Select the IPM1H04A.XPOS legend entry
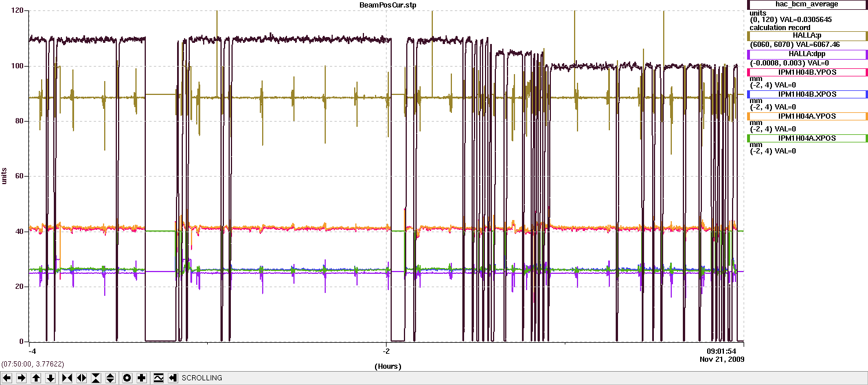The height and width of the screenshot is (385, 868). pos(808,138)
